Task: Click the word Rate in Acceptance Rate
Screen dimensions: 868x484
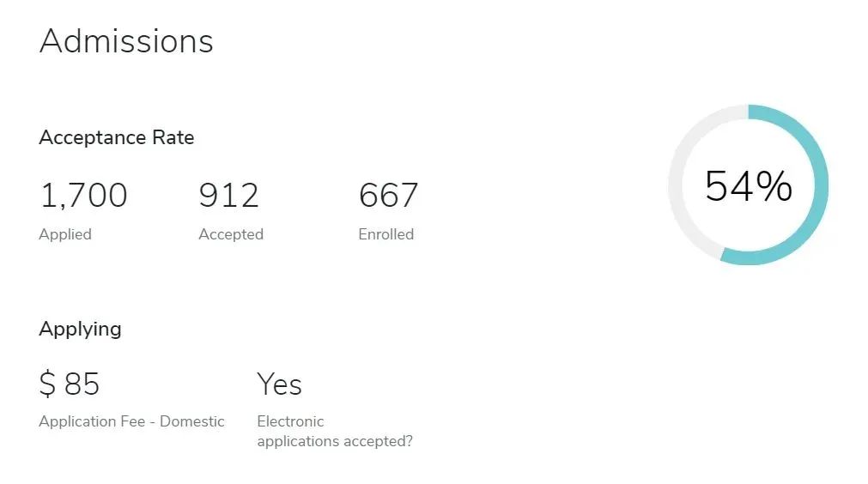Action: 173,137
